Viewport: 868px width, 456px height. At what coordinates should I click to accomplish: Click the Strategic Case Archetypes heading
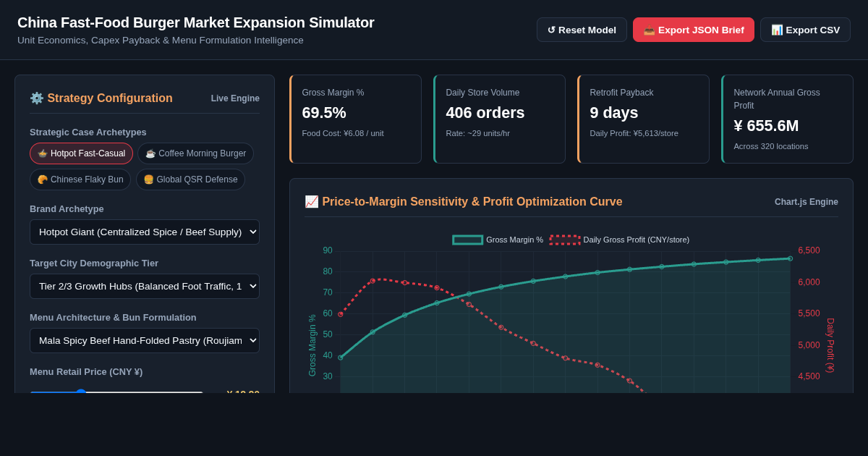pyautogui.click(x=88, y=132)
